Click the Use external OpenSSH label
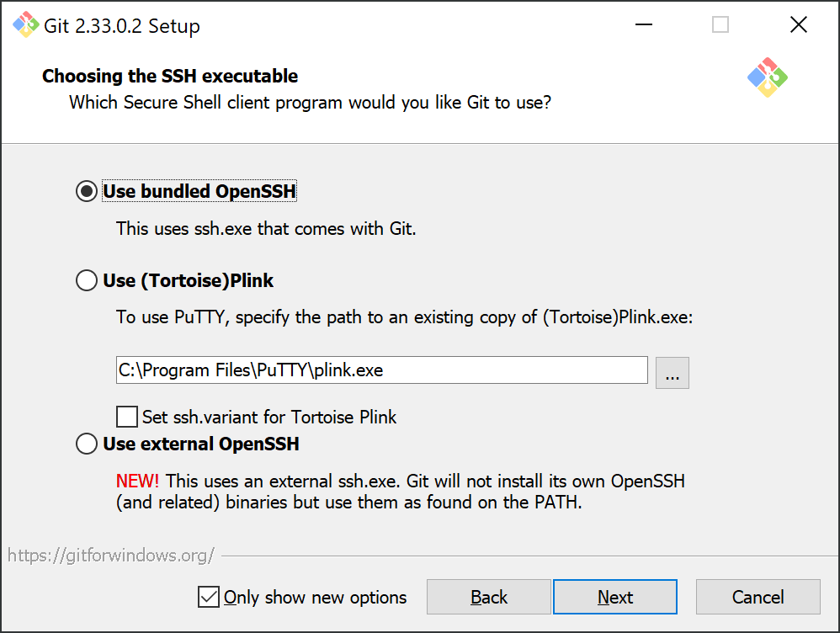The height and width of the screenshot is (633, 840). tap(201, 444)
